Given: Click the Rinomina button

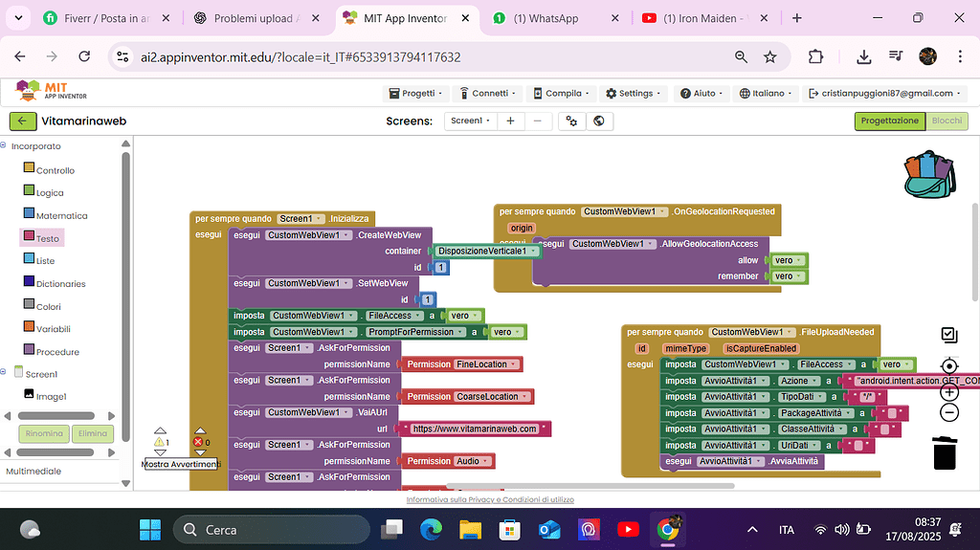Looking at the screenshot, I should [44, 433].
